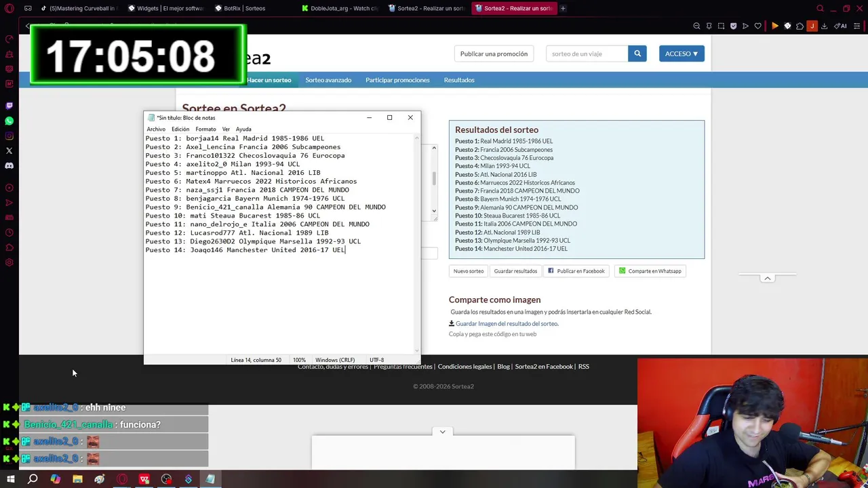
Task: Click the orange play extension icon
Action: click(x=775, y=26)
